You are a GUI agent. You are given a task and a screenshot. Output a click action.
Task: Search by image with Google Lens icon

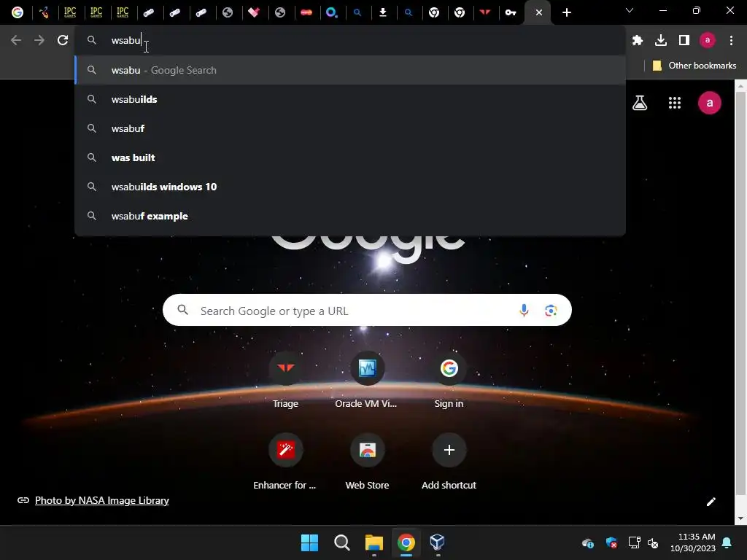coord(551,311)
